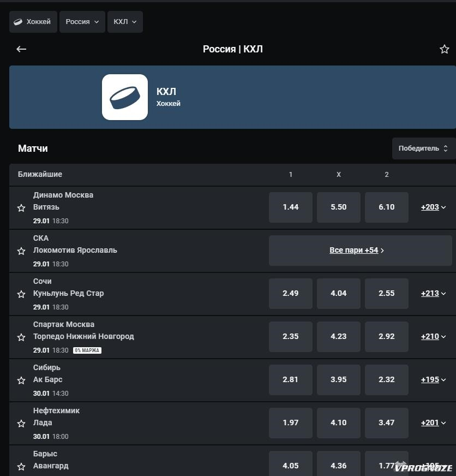Open the Хоккей sport filter
The width and height of the screenshot is (456, 476).
(x=33, y=22)
